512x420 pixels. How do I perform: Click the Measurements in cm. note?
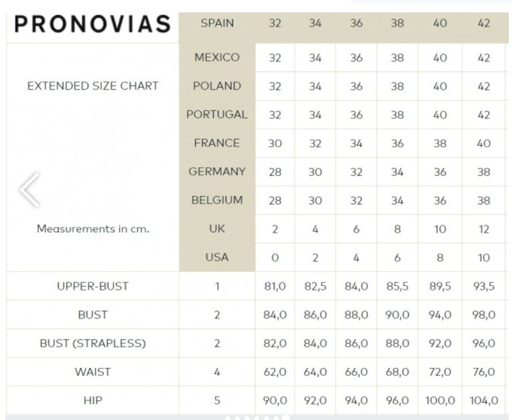[x=93, y=229]
